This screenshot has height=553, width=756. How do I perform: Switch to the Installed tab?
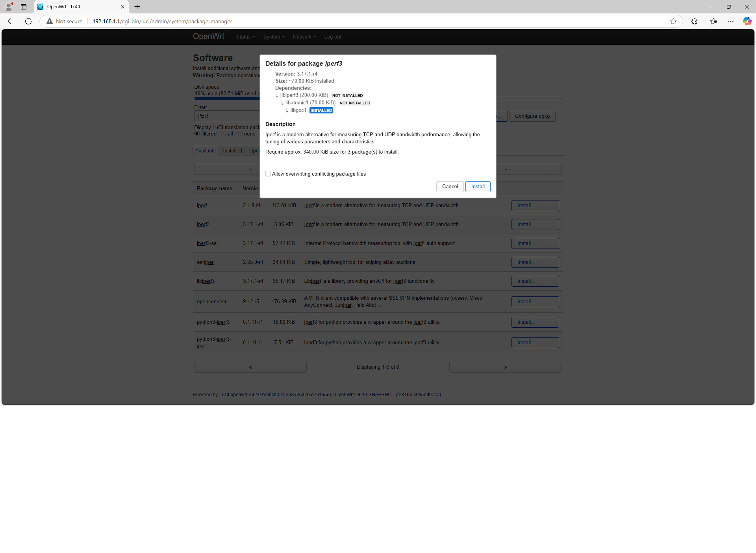coord(232,151)
